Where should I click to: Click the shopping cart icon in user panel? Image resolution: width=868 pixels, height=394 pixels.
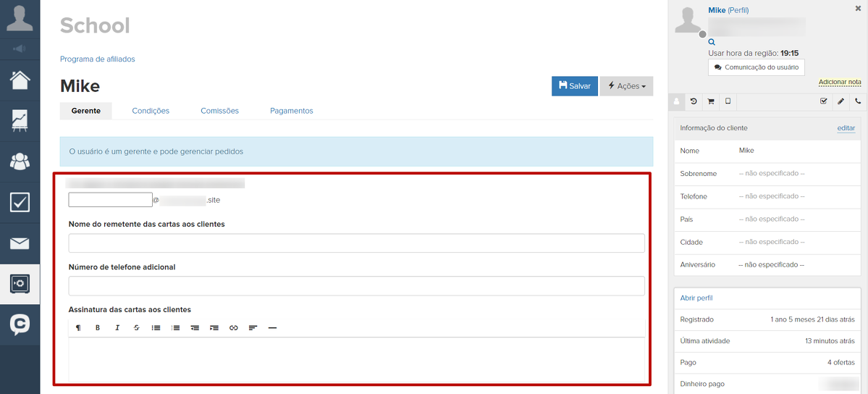(711, 102)
